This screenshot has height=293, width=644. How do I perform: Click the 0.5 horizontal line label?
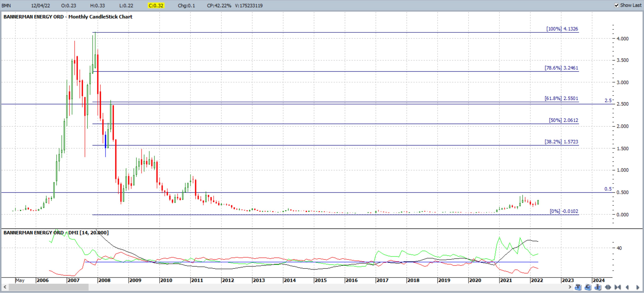click(x=608, y=189)
